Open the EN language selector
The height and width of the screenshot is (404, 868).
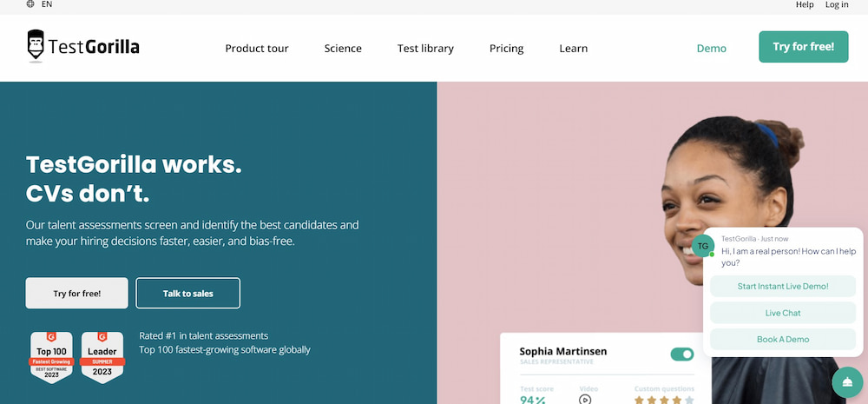coord(47,3)
